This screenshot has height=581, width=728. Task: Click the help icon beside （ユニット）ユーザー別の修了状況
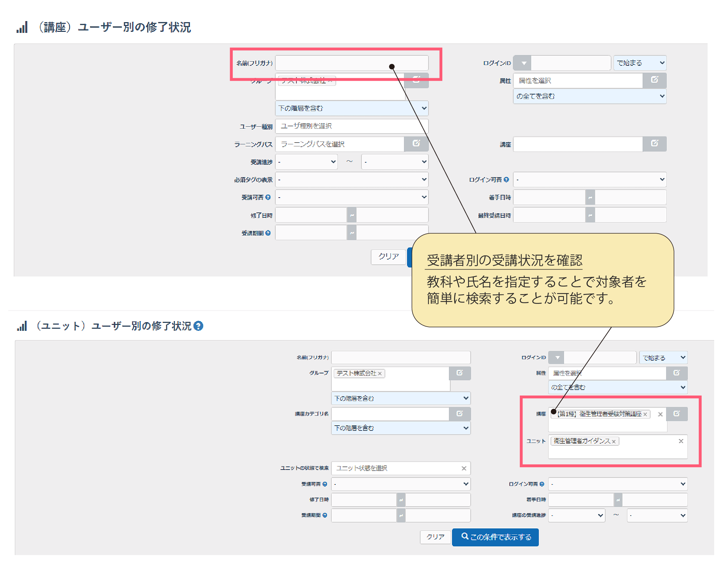point(199,326)
